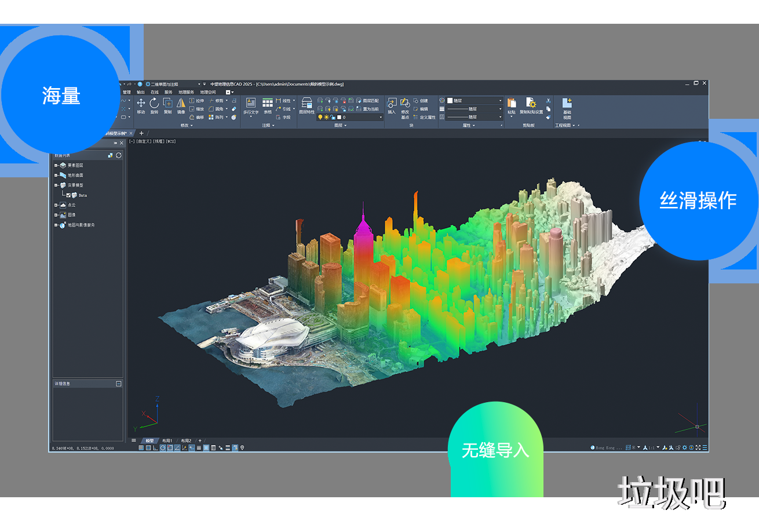Switch to the 布局1 layout tab
This screenshot has height=532, width=759.
point(167,440)
